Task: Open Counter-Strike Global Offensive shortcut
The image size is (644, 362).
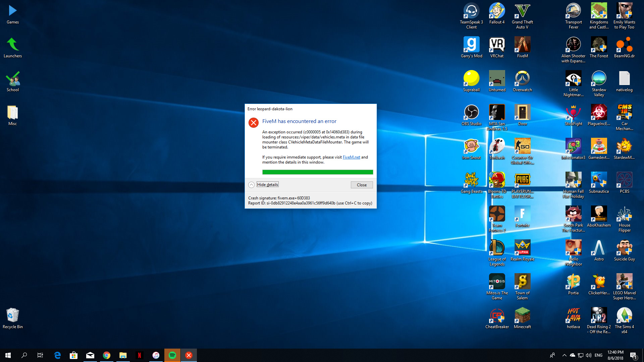Action: click(522, 152)
